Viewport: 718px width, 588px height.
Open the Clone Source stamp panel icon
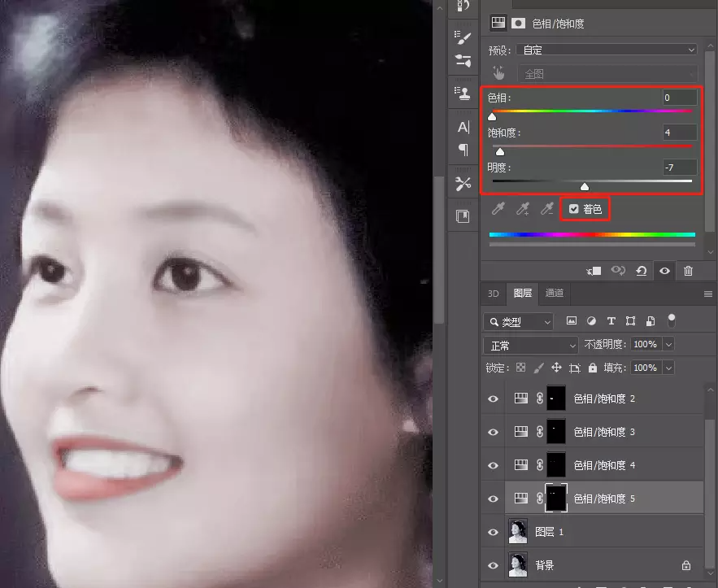point(463,94)
